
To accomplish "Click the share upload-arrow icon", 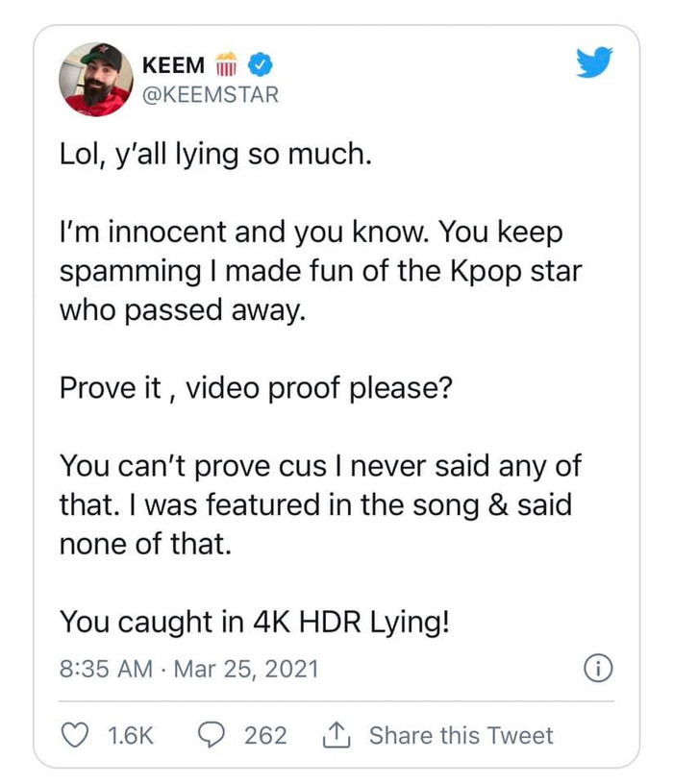I will click(x=337, y=734).
